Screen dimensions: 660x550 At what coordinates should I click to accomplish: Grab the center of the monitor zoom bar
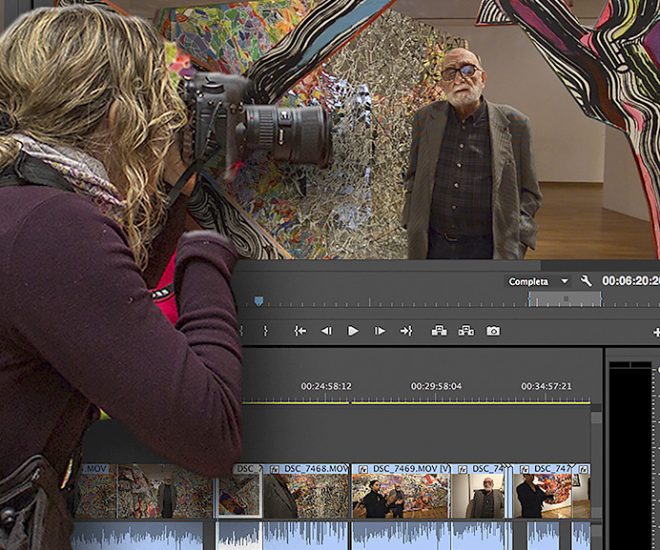[x=566, y=298]
